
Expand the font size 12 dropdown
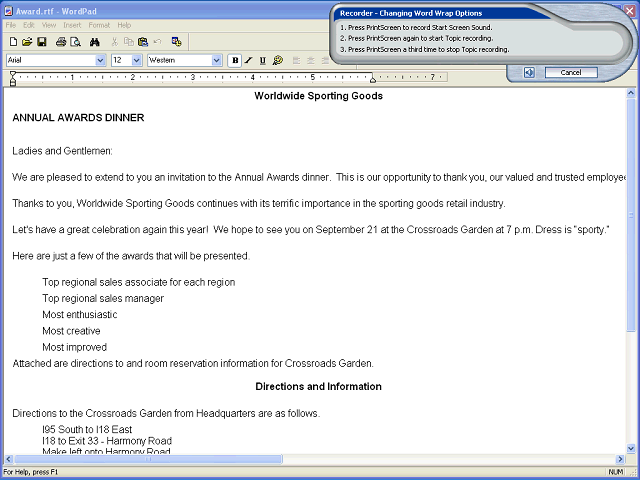tap(137, 60)
